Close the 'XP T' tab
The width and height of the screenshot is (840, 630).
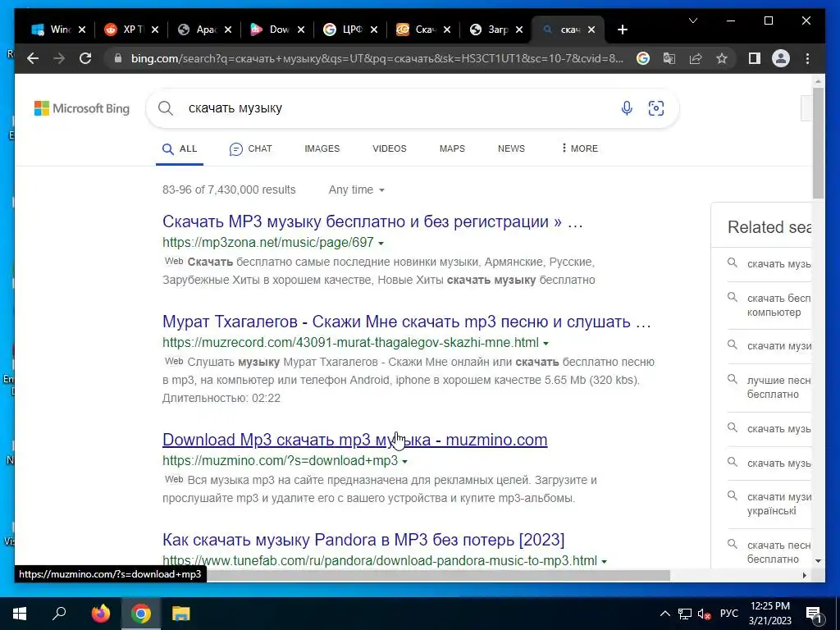[155, 30]
